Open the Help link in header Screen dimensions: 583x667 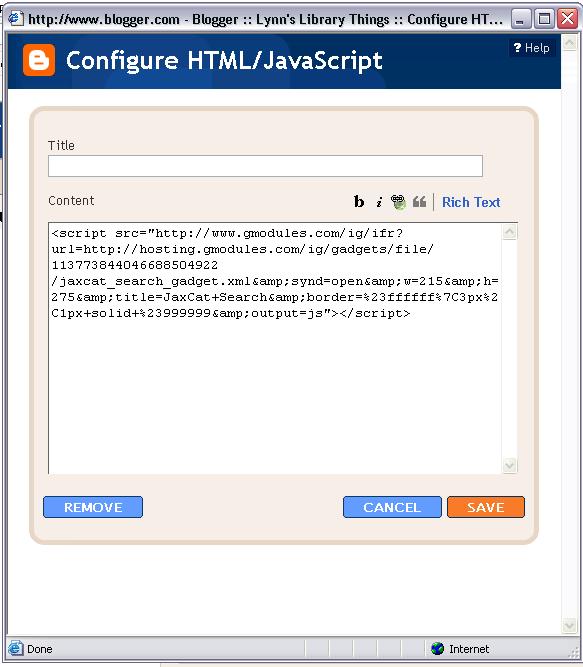tap(531, 48)
